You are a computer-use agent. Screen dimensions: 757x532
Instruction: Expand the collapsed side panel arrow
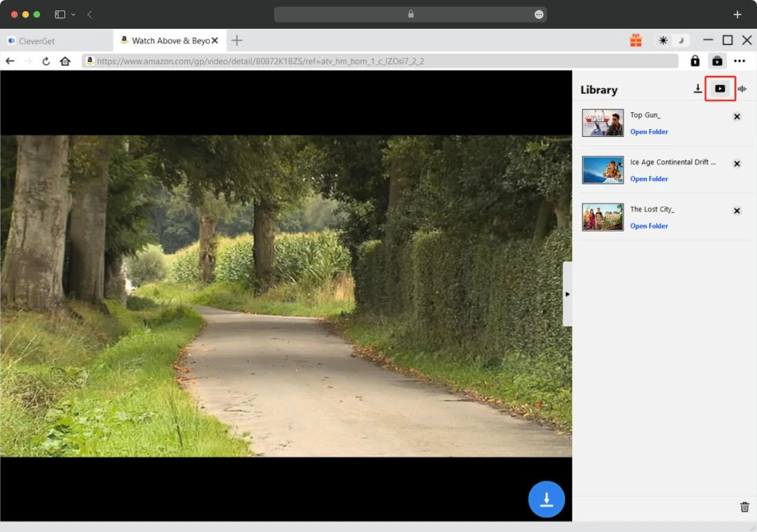567,294
